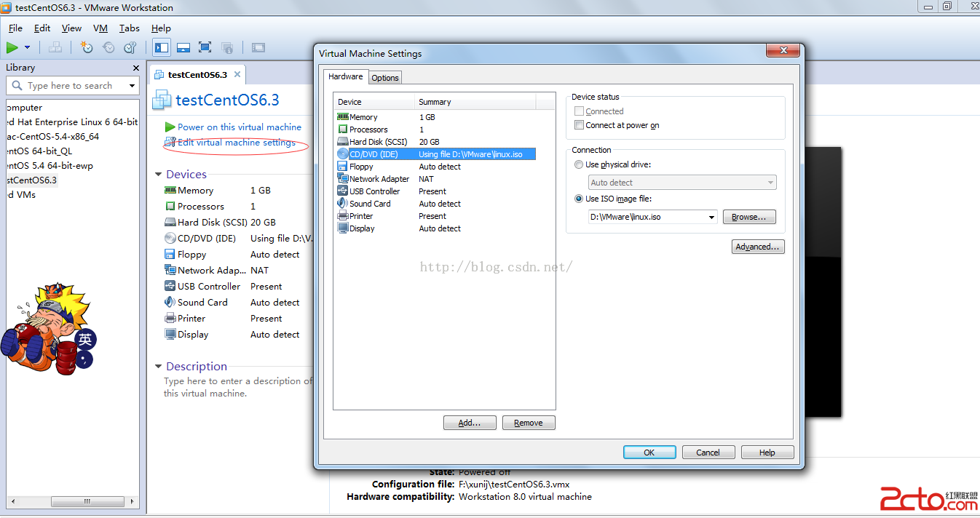Open the Help menu in the menu bar

point(161,28)
